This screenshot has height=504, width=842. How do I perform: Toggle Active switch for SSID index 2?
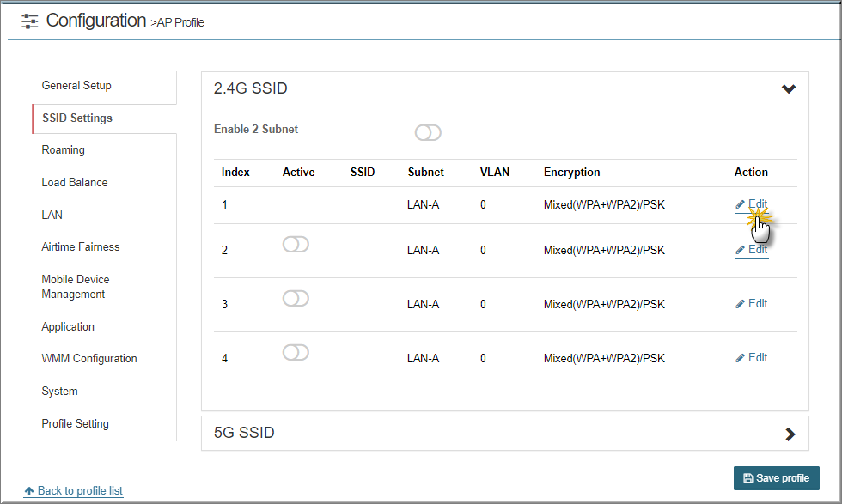(x=296, y=244)
